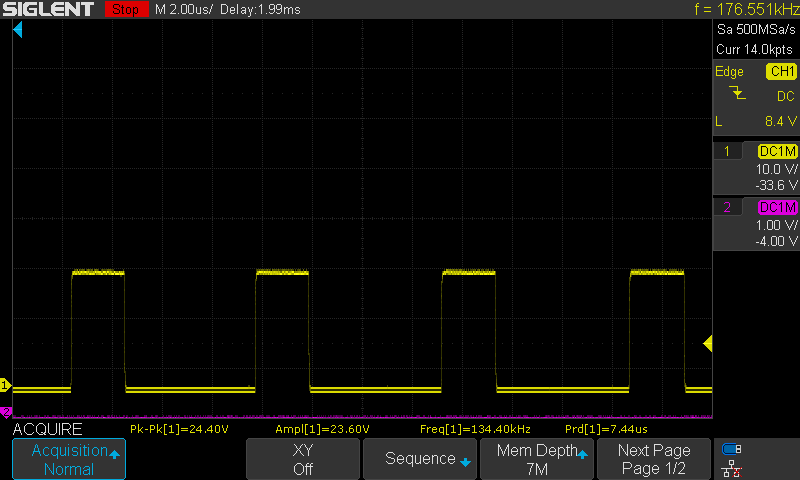800x480 pixels.
Task: Click the Pk-Pk[1]=24.40V measurement
Action: pos(179,429)
